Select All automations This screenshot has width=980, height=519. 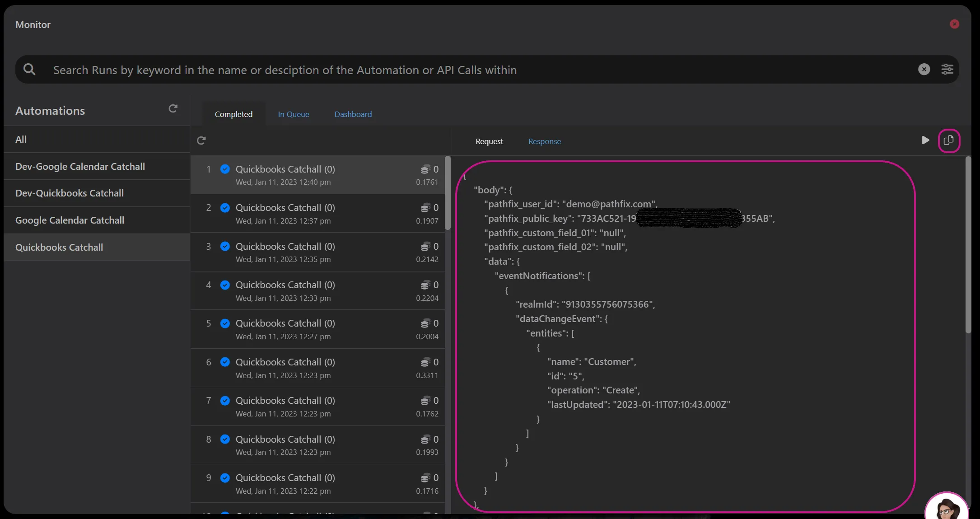click(x=97, y=139)
